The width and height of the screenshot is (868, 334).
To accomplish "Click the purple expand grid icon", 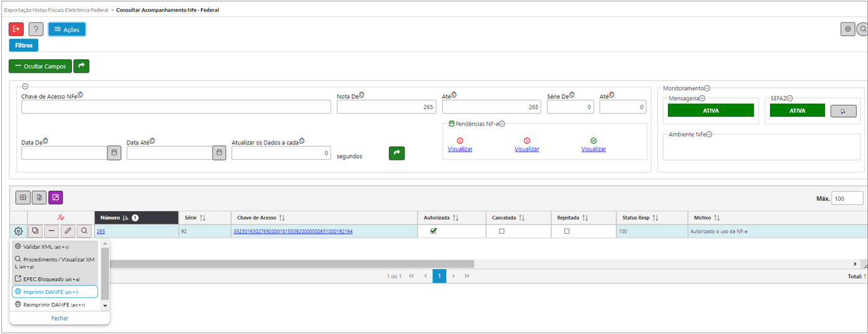I will (x=55, y=198).
